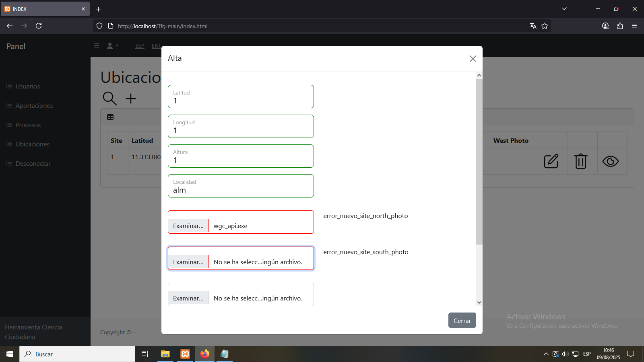644x362 pixels.
Task: Click the magnifier search icon under Ubicaciones
Action: coord(109,98)
